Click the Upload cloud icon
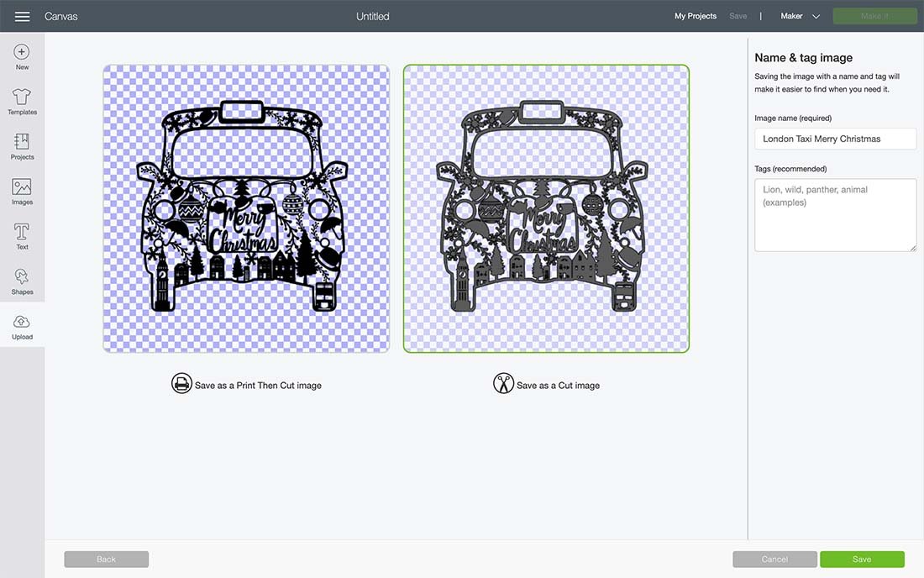Screen dimensions: 924x578 point(22,322)
